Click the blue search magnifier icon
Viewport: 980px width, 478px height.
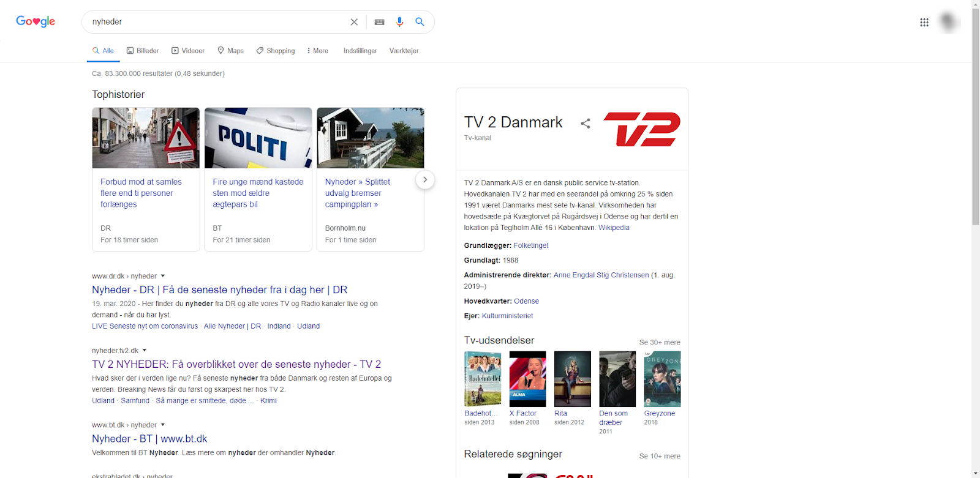(x=420, y=21)
